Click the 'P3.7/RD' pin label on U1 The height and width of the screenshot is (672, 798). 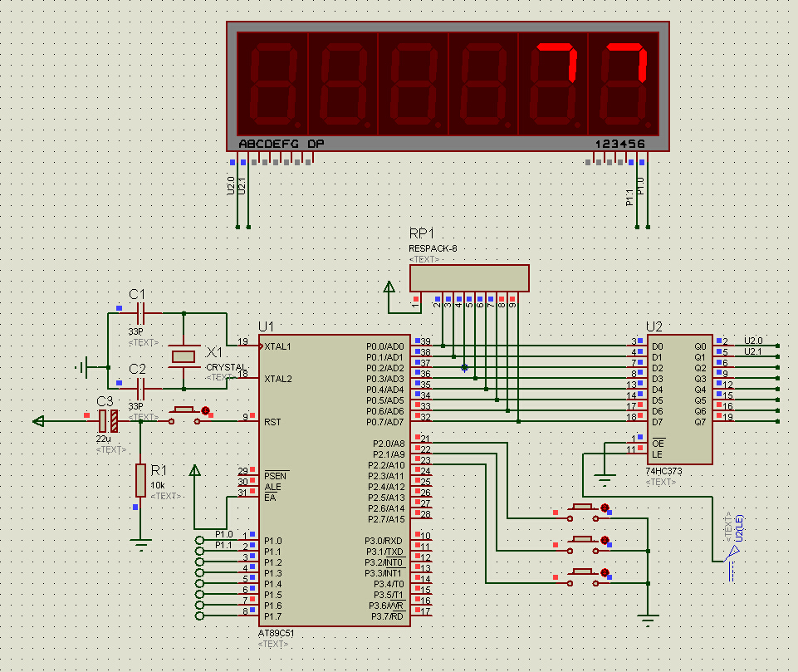click(x=387, y=616)
